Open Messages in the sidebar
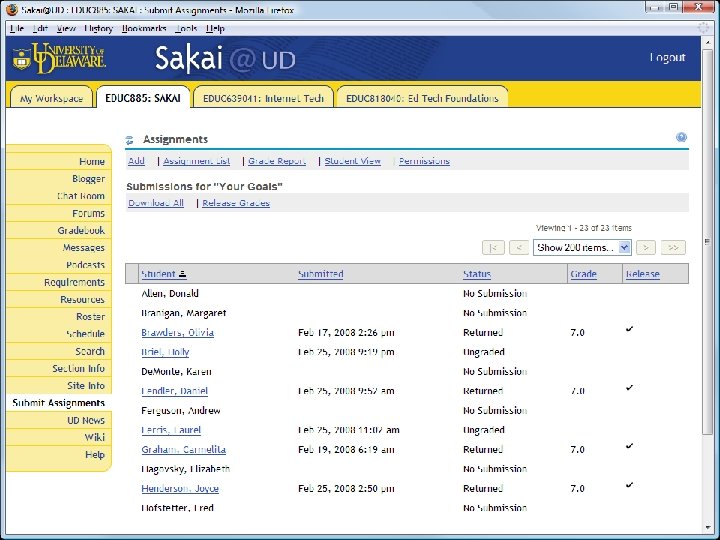Image resolution: width=720 pixels, height=540 pixels. 84,248
